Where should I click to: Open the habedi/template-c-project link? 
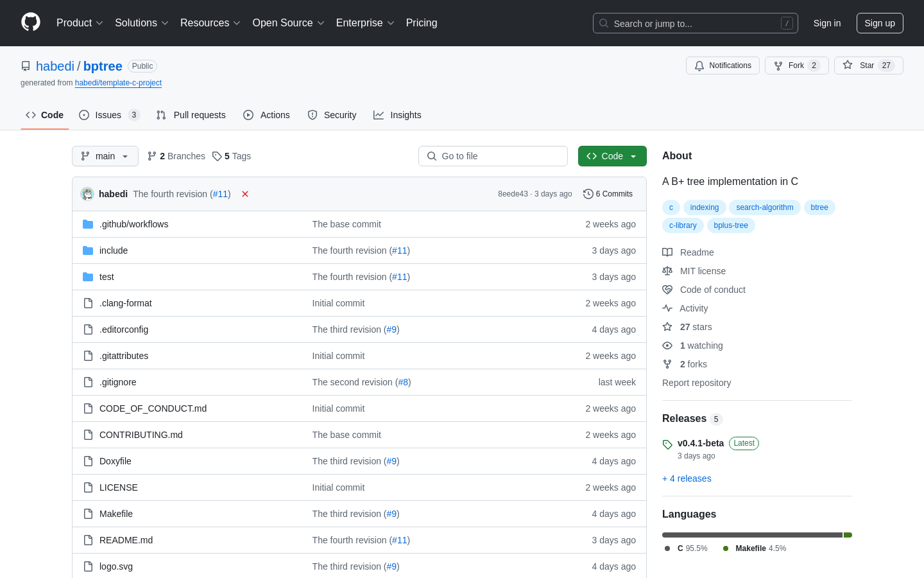(x=118, y=83)
